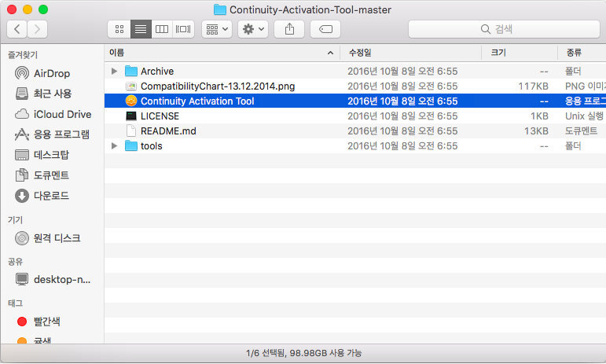
Task: Click the 도큐멘트 kind of README.md
Action: tap(581, 131)
